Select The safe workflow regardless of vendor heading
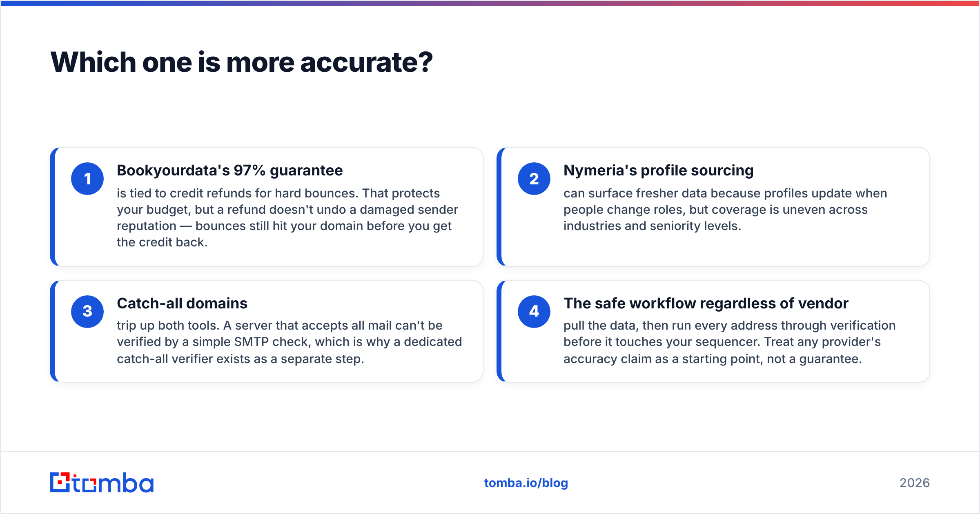Screen dimensions: 980x514 click(x=706, y=304)
